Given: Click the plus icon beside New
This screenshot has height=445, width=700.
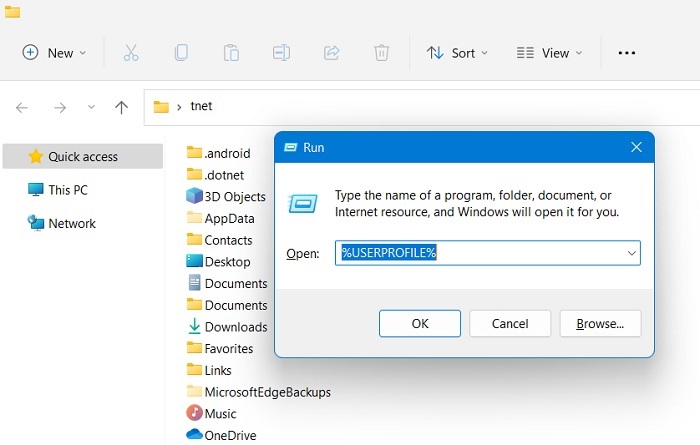Looking at the screenshot, I should click(x=30, y=52).
